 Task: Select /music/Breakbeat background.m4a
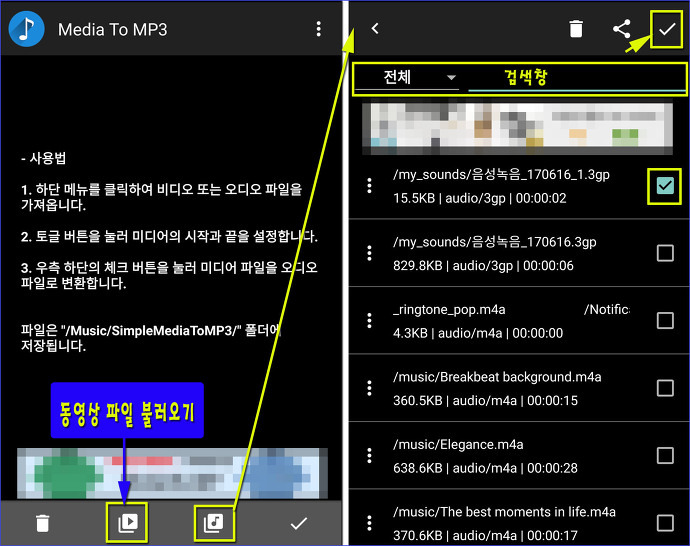(519, 388)
